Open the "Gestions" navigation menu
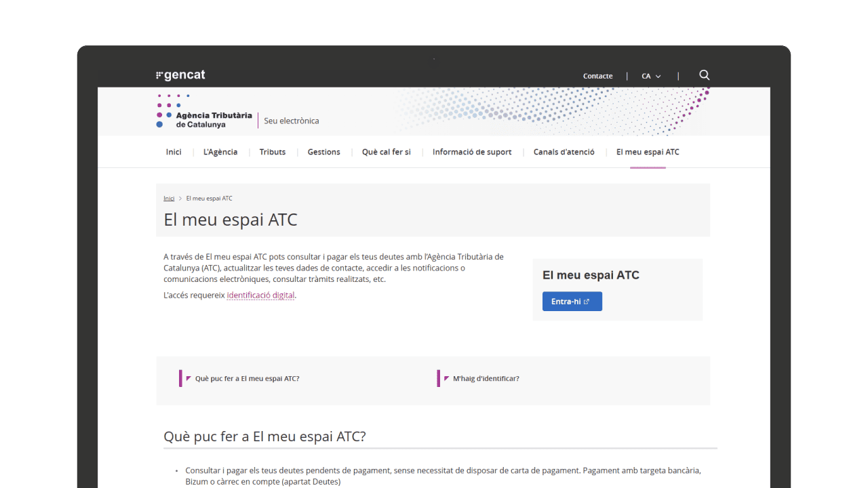The width and height of the screenshot is (868, 488). coord(323,152)
